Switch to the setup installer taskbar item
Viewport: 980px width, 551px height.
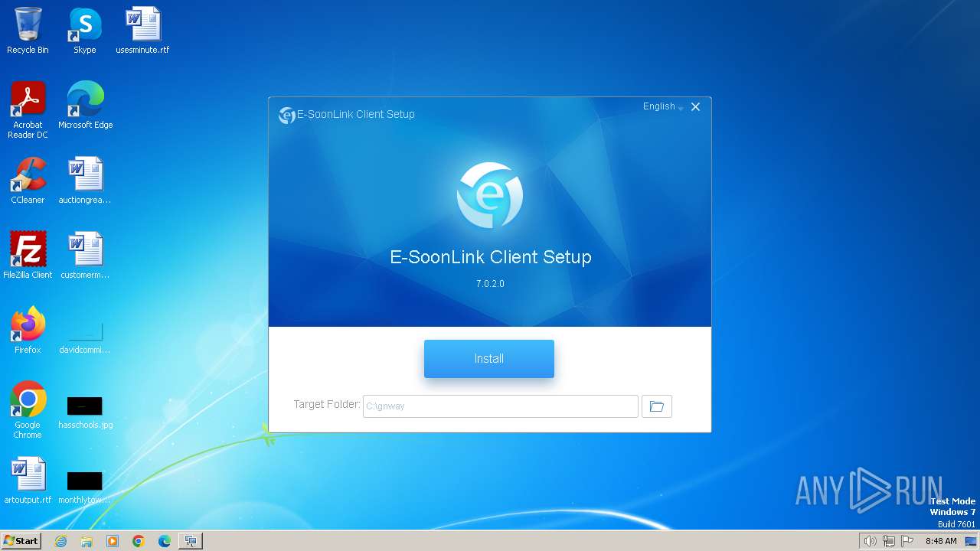(x=190, y=541)
